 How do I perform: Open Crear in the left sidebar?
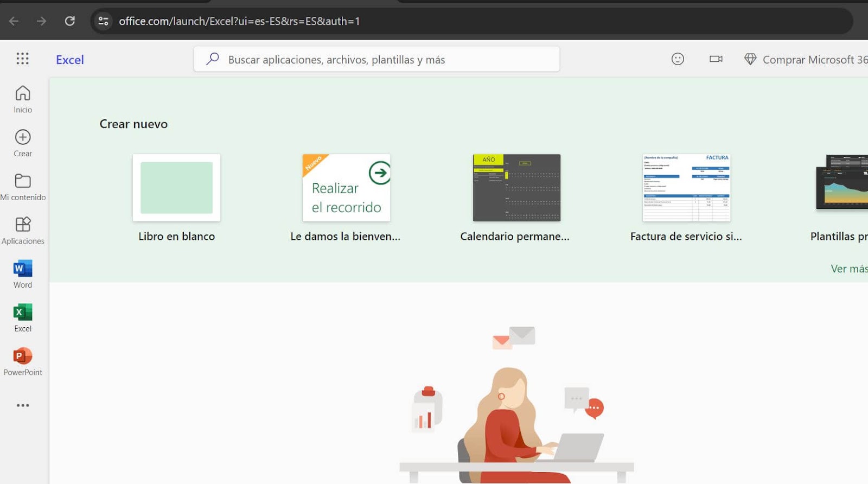23,143
